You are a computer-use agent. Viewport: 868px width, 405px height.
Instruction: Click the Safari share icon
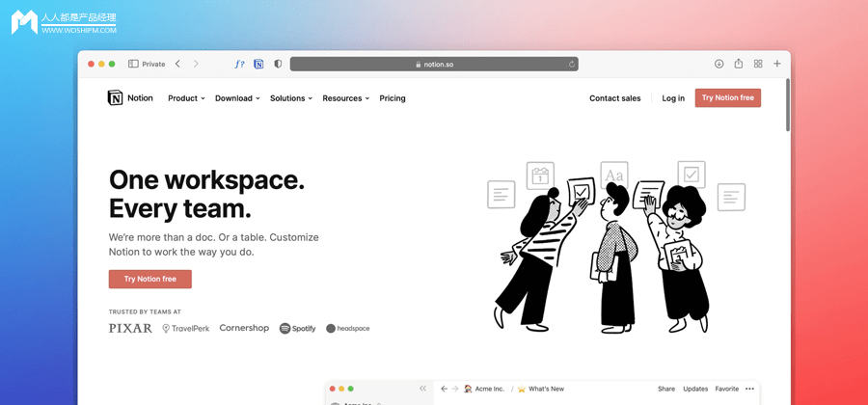tap(738, 64)
